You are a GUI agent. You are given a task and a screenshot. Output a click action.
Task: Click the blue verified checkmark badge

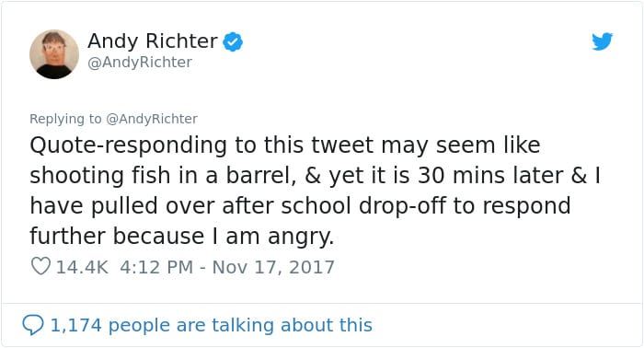tap(233, 42)
